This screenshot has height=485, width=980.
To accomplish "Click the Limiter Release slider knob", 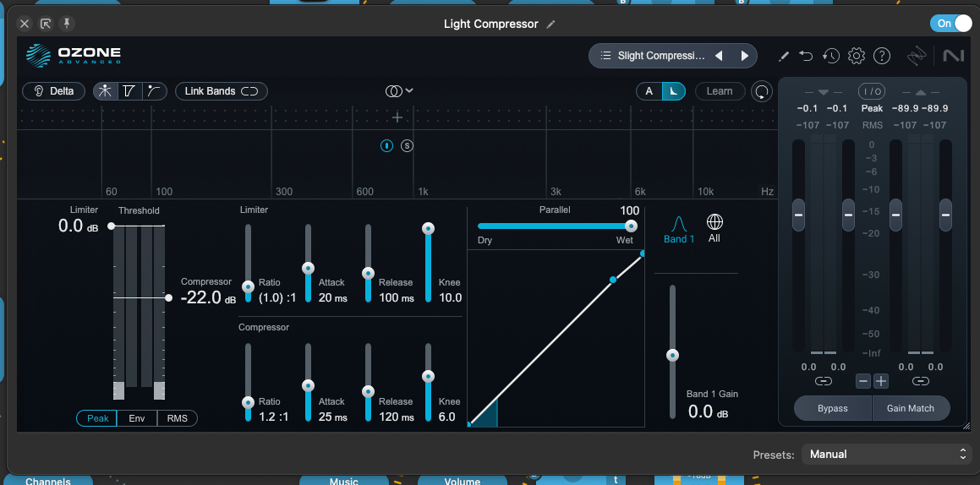I will pyautogui.click(x=368, y=273).
